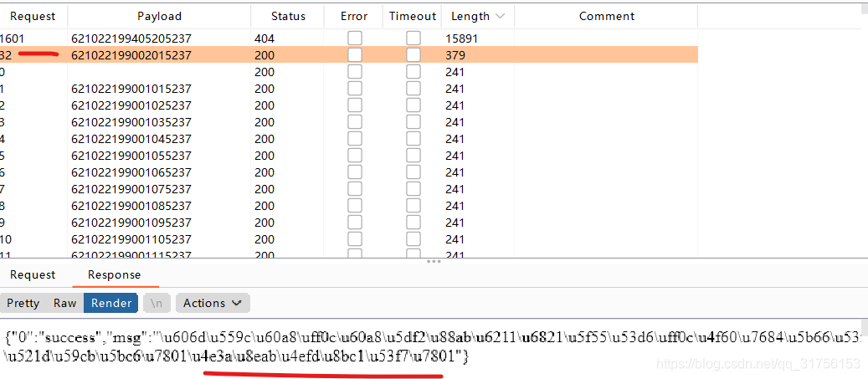Click request number 1601 cell

pos(13,38)
